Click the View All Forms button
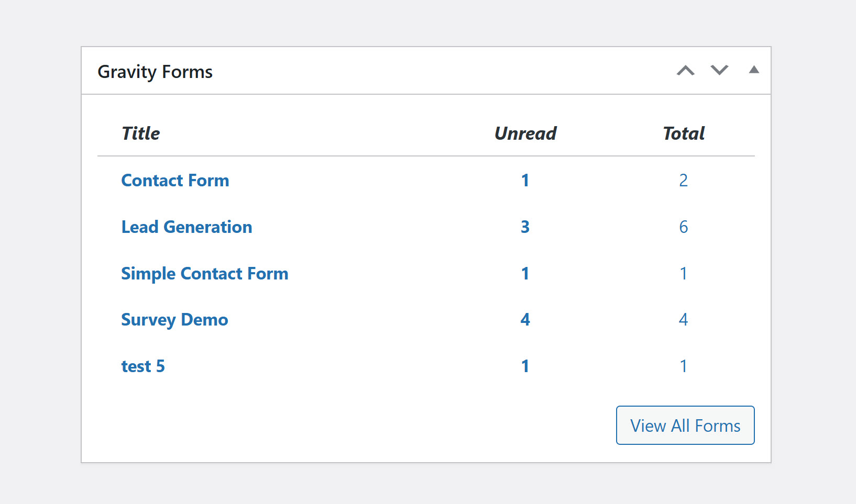The width and height of the screenshot is (856, 504). (685, 425)
